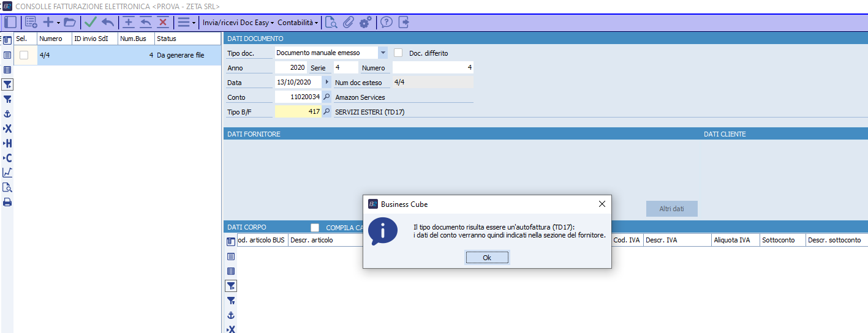868x333 pixels.
Task: Click the anchor icon in Dati Corpo grid sidebar
Action: 231,315
